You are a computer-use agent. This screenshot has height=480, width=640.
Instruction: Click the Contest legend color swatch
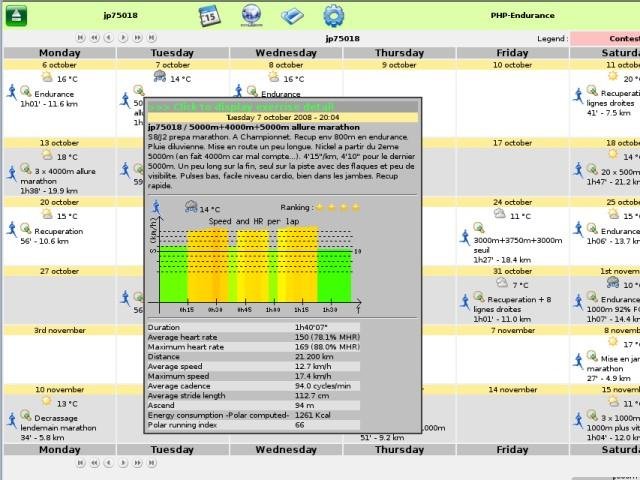coord(605,38)
